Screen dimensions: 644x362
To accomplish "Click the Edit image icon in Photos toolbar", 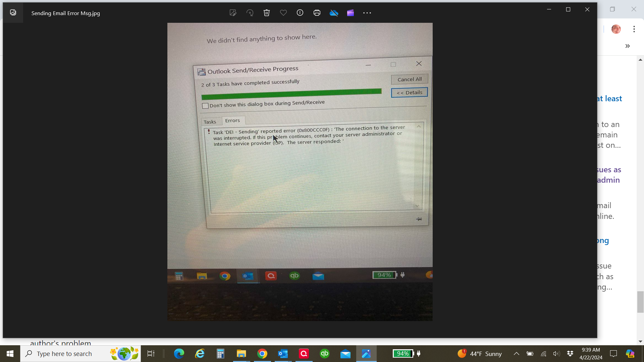I will (x=233, y=13).
